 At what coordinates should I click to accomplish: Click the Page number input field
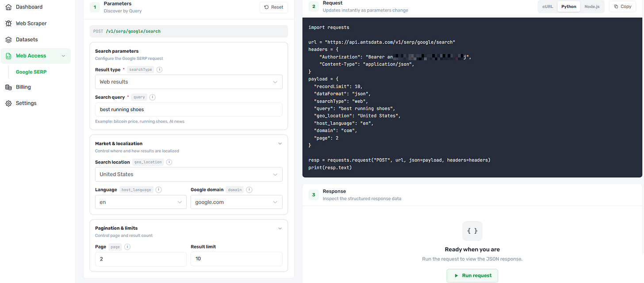[141, 259]
